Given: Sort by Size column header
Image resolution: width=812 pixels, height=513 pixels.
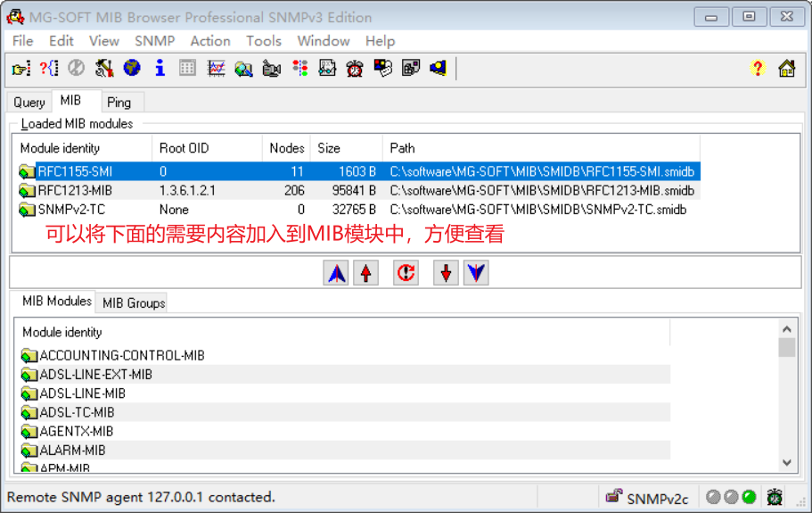Looking at the screenshot, I should point(347,148).
